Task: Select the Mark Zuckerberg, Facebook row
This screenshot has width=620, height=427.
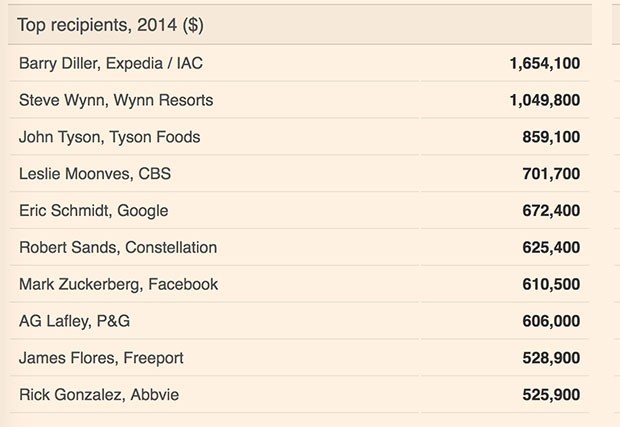Action: pos(300,284)
